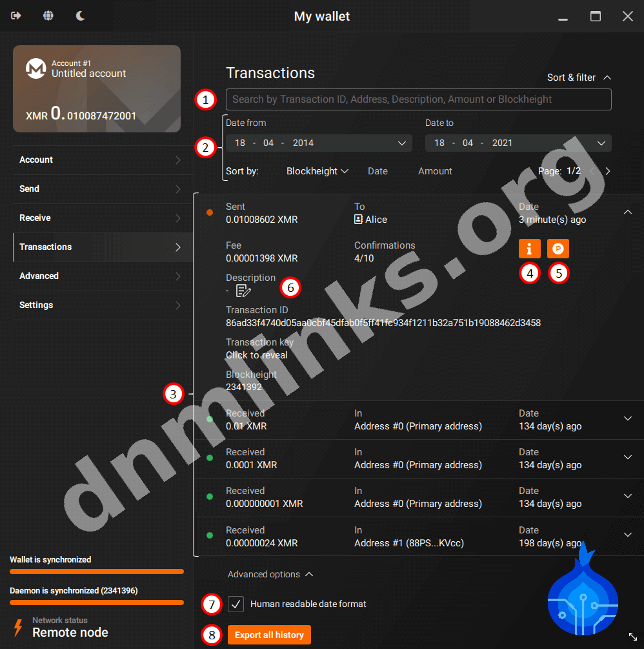644x649 pixels.
Task: Sort transactions by Date
Action: [377, 171]
